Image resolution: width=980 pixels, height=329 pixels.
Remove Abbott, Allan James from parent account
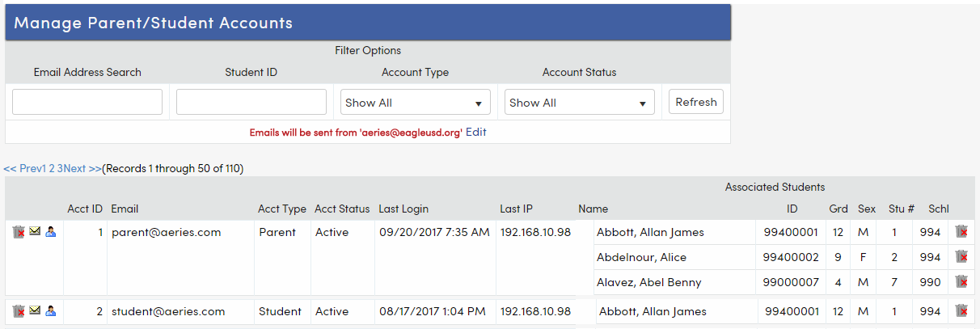click(961, 232)
